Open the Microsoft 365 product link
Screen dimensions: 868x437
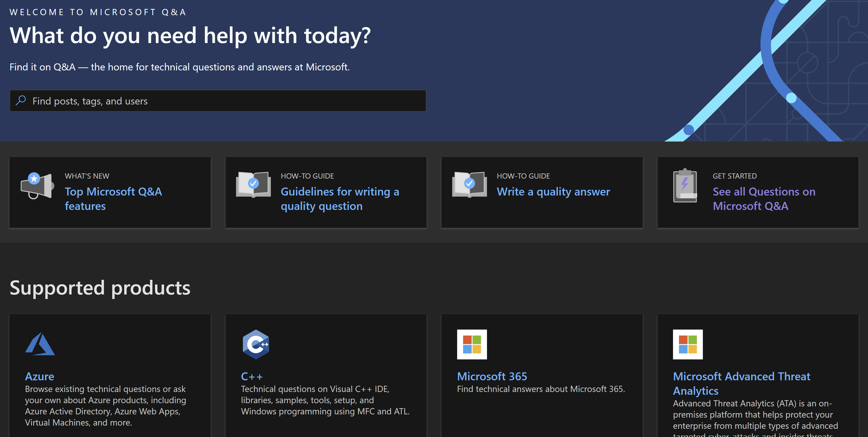click(x=492, y=376)
